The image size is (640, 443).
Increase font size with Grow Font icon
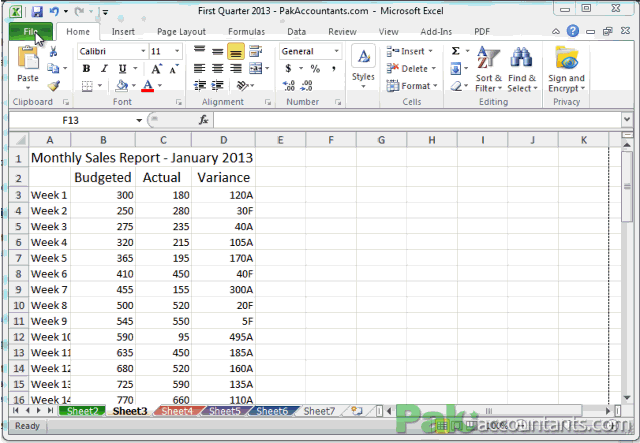(x=157, y=69)
